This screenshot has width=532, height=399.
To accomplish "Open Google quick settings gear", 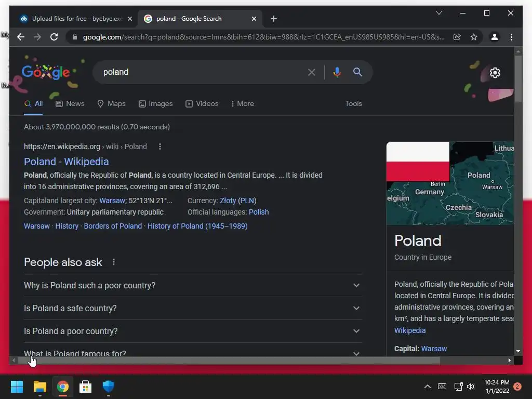I will [495, 73].
